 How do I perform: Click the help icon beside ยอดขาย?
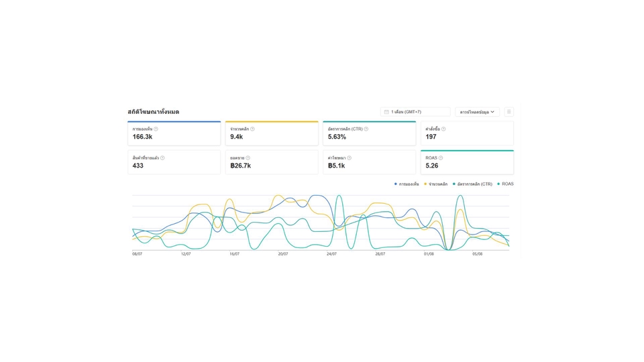tap(248, 158)
